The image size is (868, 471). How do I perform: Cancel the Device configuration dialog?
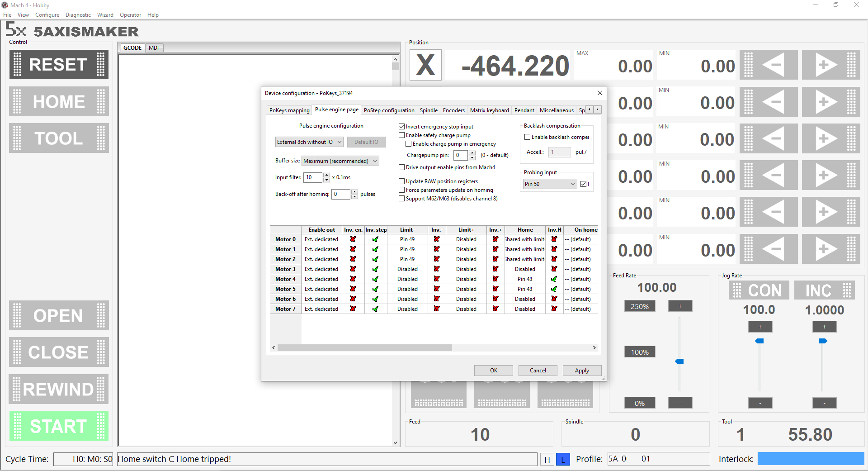[x=538, y=371]
